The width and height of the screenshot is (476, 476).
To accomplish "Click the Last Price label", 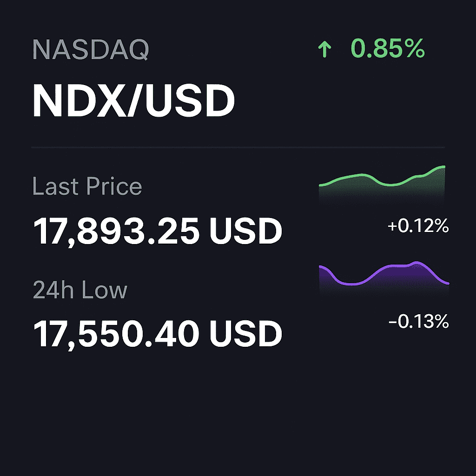I will tap(87, 186).
